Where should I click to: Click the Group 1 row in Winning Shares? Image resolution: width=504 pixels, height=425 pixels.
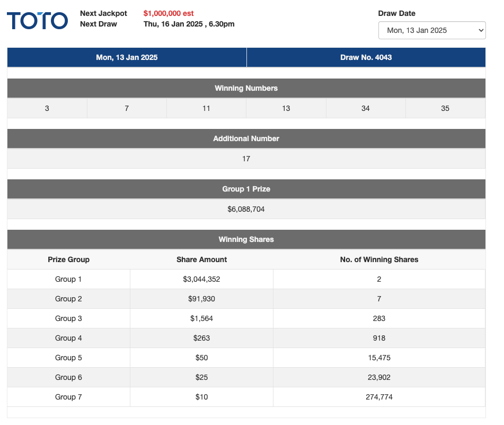point(68,279)
